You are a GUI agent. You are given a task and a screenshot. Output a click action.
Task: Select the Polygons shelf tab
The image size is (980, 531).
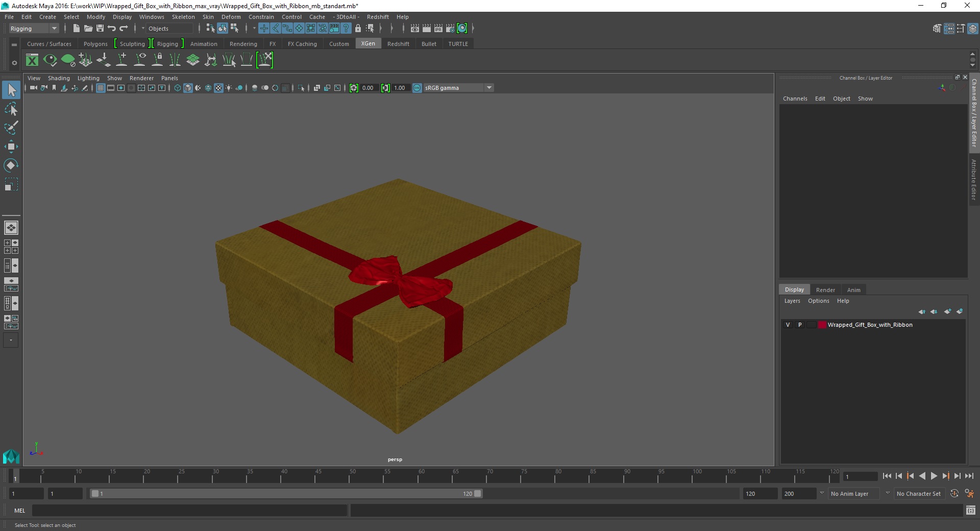coord(95,44)
